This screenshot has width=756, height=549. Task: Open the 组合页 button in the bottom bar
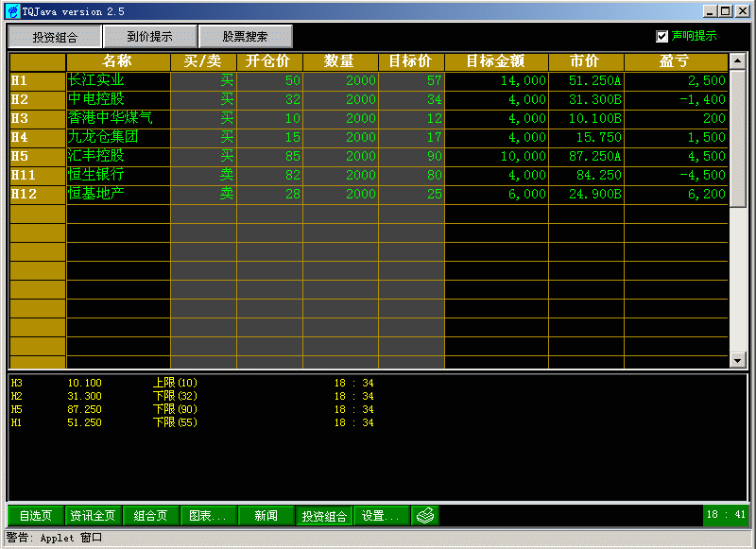point(151,515)
